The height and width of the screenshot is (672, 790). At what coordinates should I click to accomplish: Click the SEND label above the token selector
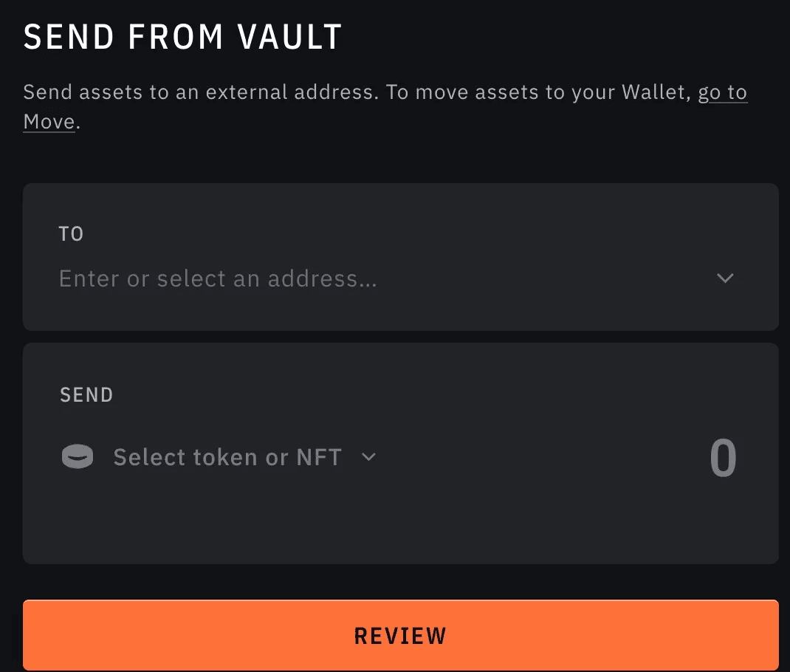pyautogui.click(x=86, y=394)
